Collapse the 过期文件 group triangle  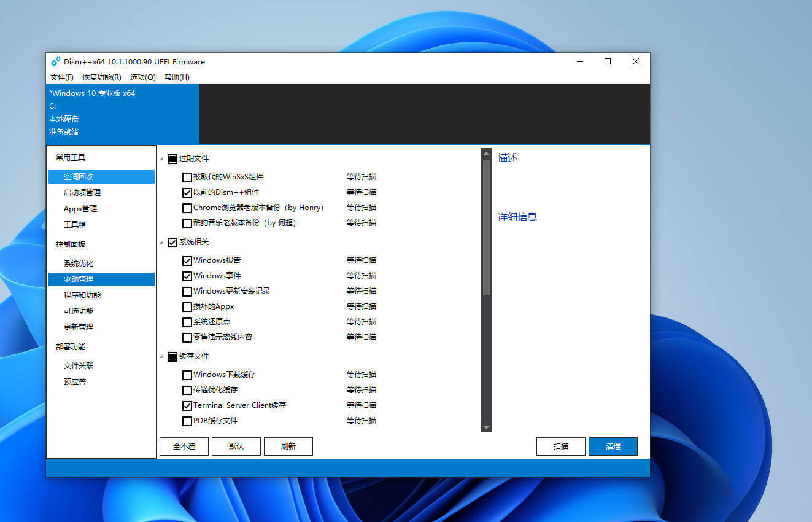(x=162, y=159)
